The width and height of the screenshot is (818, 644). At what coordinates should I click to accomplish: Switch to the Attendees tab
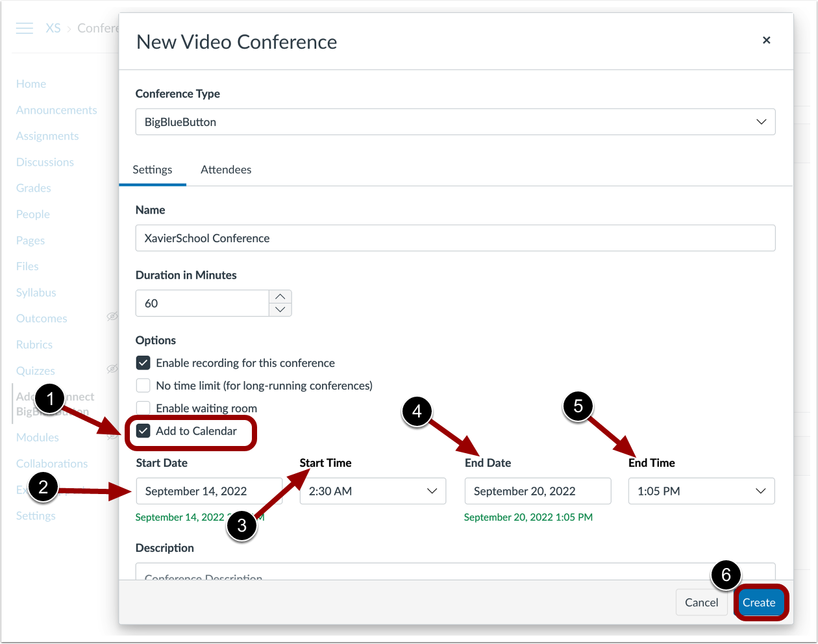click(226, 169)
